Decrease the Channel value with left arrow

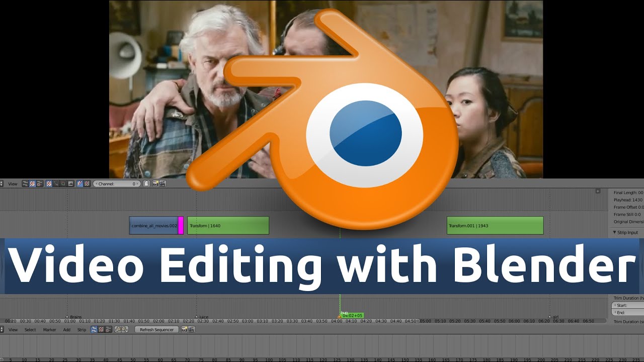point(96,184)
